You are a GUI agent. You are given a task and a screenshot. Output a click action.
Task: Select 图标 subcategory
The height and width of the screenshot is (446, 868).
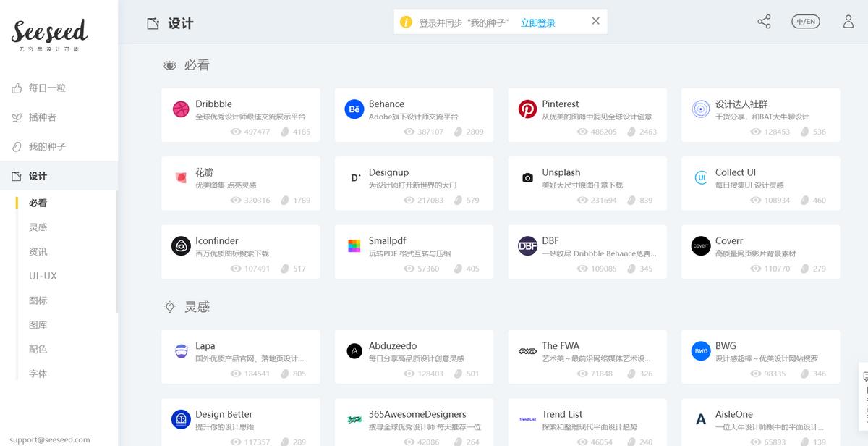[38, 300]
